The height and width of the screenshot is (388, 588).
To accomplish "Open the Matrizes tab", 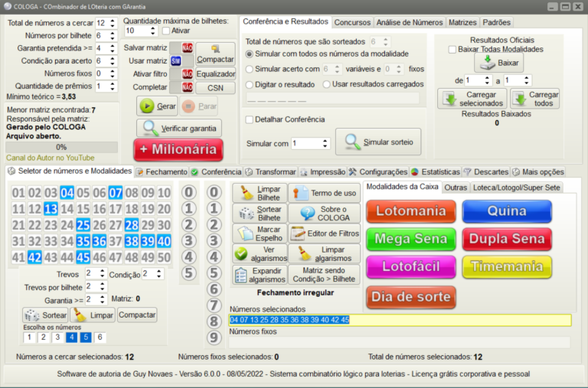I will pyautogui.click(x=462, y=22).
